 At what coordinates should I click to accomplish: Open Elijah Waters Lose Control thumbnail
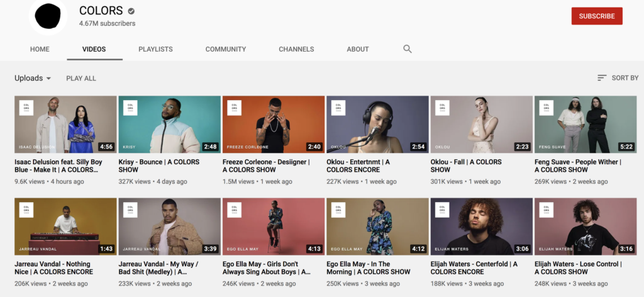point(586,227)
